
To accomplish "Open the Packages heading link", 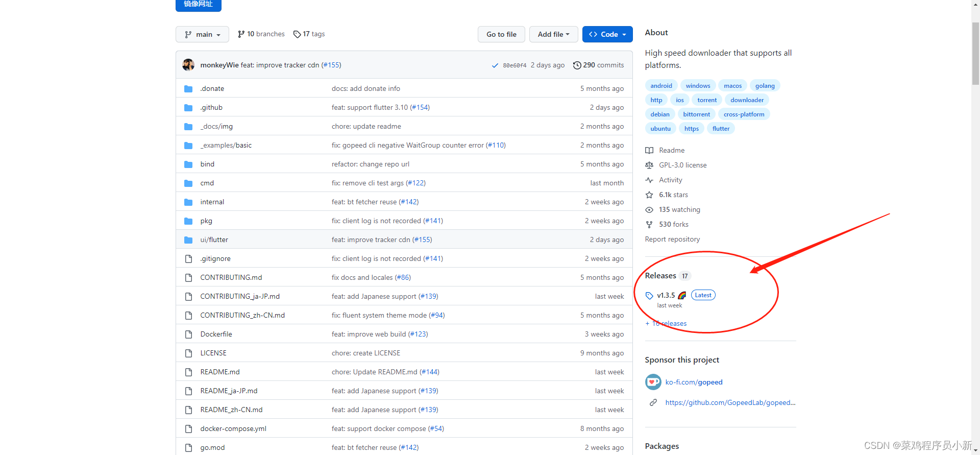I will pos(661,446).
